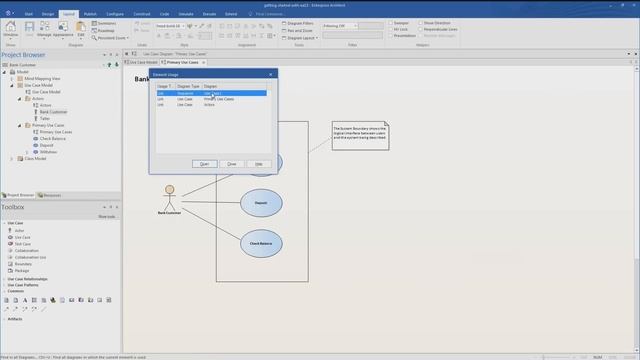The image size is (640, 360).
Task: Select the Collaboration toolbox tool
Action: click(23, 251)
